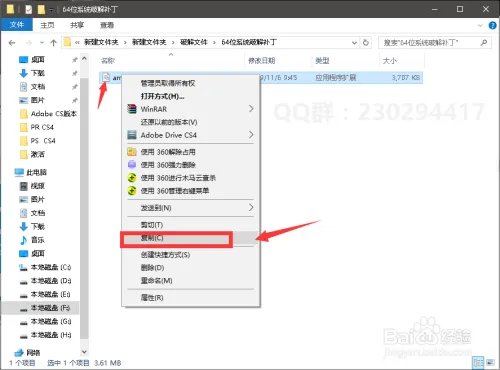Click the search magnifier icon

(484, 43)
